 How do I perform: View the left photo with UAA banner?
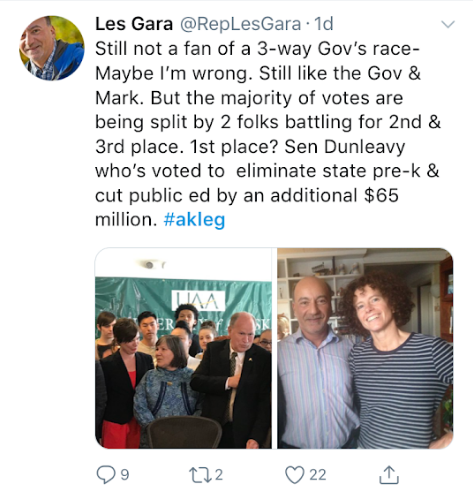[x=183, y=348]
